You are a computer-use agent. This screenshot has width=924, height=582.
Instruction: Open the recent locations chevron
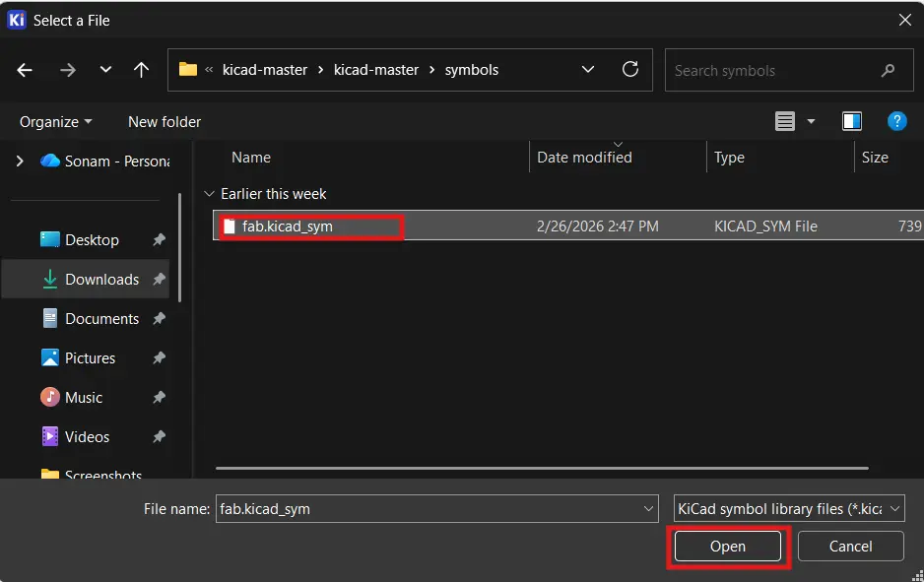click(x=105, y=70)
